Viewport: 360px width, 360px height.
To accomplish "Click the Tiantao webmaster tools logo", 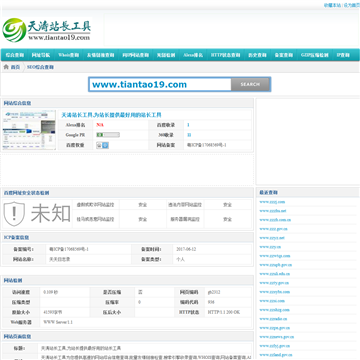I will 46,30.
